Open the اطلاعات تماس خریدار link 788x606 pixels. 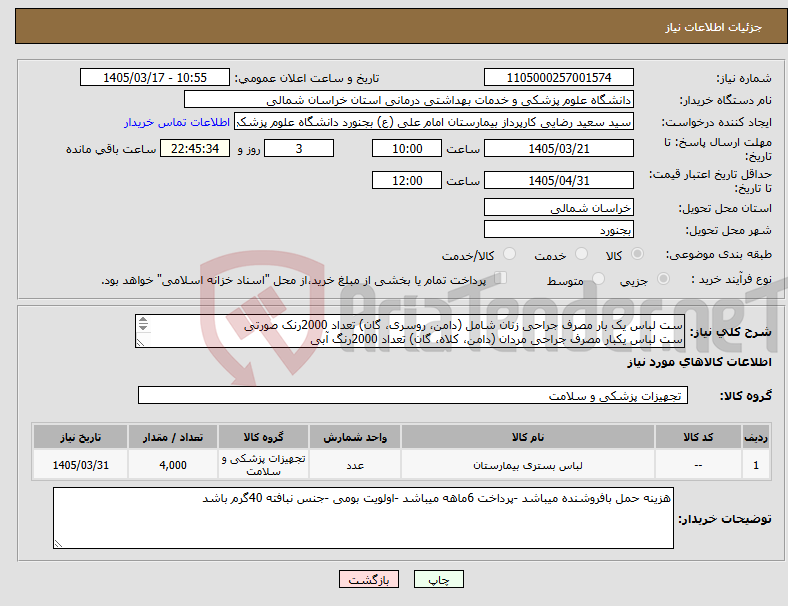coord(177,122)
